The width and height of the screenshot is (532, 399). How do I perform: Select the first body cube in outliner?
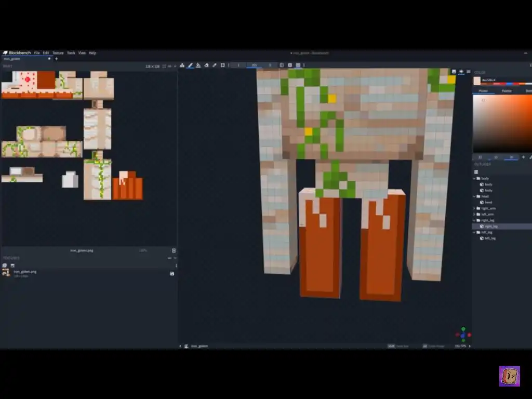[x=488, y=184]
